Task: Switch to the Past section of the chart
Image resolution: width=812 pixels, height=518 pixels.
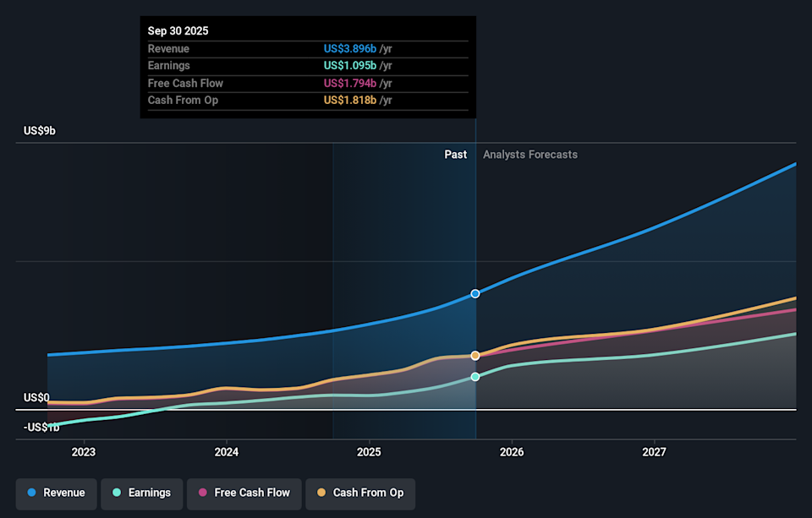Action: coord(455,154)
